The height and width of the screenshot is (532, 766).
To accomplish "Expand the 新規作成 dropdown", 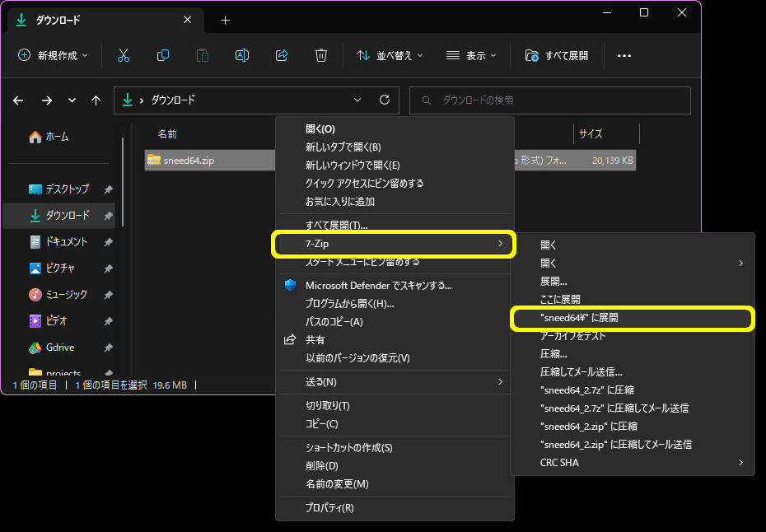I will click(x=54, y=55).
